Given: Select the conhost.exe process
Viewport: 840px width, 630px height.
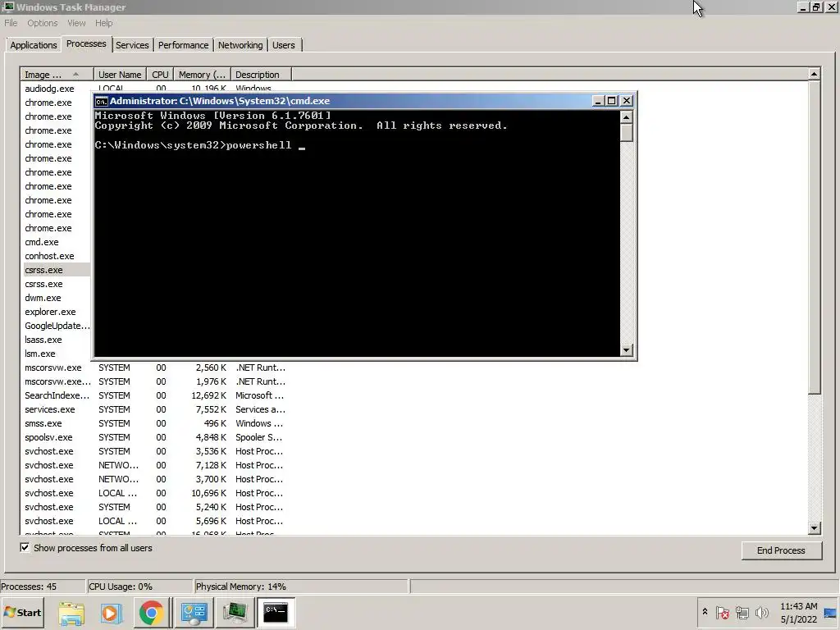Looking at the screenshot, I should [x=49, y=256].
